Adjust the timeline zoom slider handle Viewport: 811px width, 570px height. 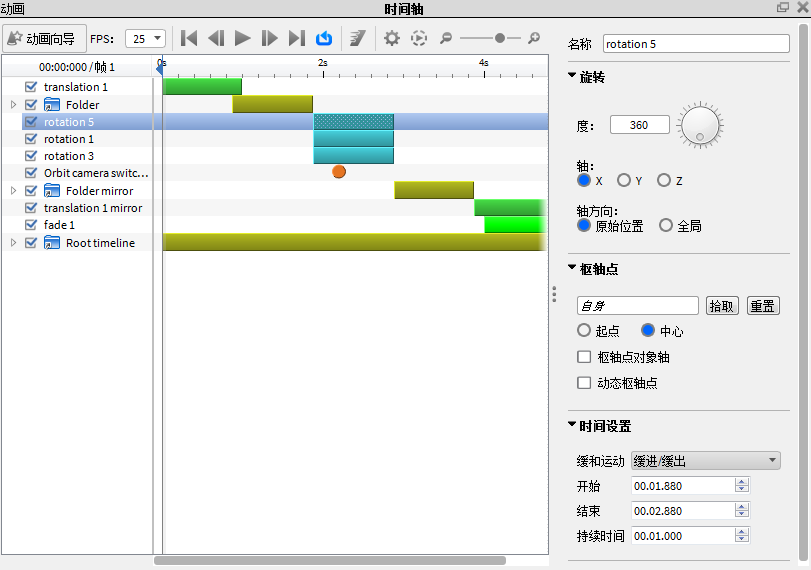click(x=500, y=38)
